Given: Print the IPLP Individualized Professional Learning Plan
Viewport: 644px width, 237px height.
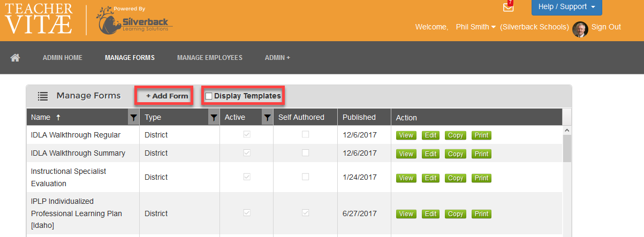Looking at the screenshot, I should 482,214.
